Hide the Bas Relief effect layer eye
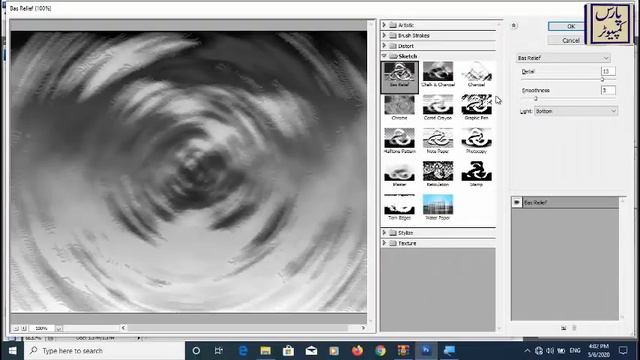 (517, 202)
